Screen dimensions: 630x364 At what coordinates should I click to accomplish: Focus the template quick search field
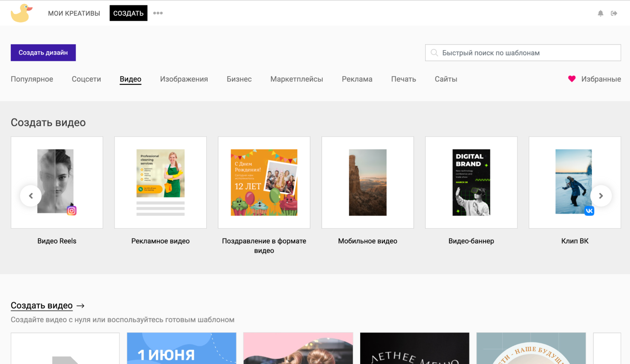click(523, 53)
